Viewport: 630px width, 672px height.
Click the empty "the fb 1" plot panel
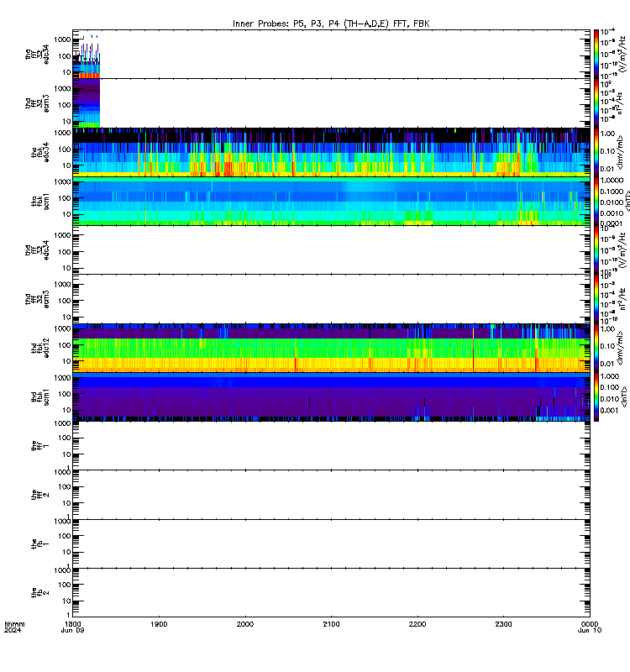331,543
